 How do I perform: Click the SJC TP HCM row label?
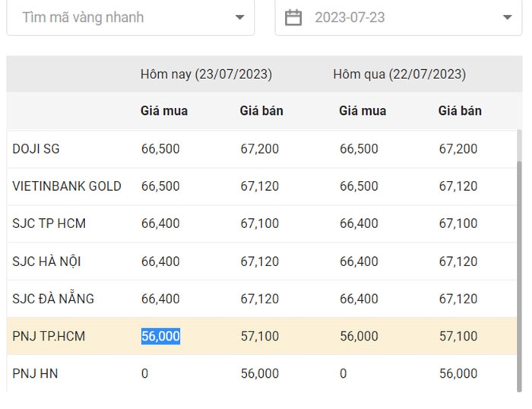(x=49, y=224)
